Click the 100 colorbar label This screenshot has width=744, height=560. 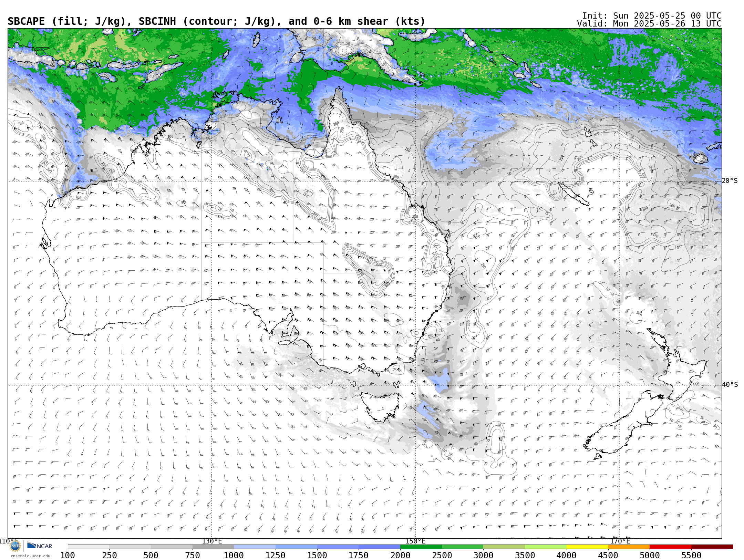coord(68,555)
